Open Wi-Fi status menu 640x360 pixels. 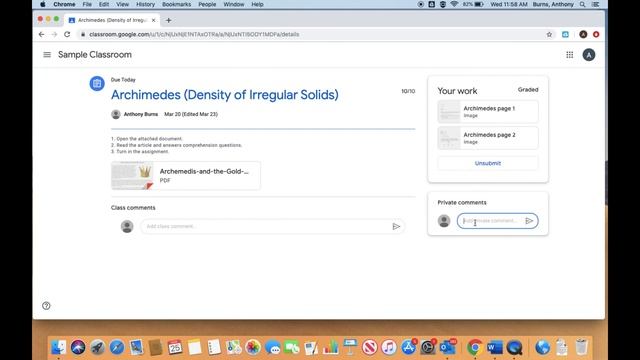coord(454,4)
